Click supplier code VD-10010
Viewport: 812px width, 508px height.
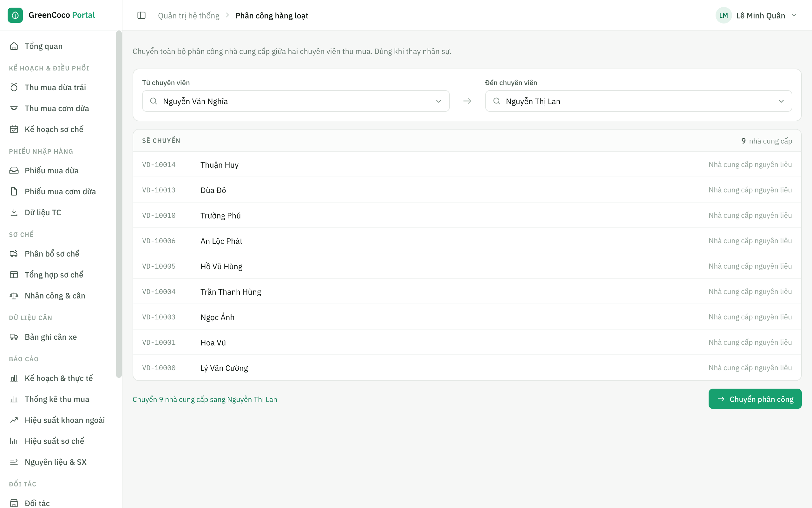tap(159, 215)
